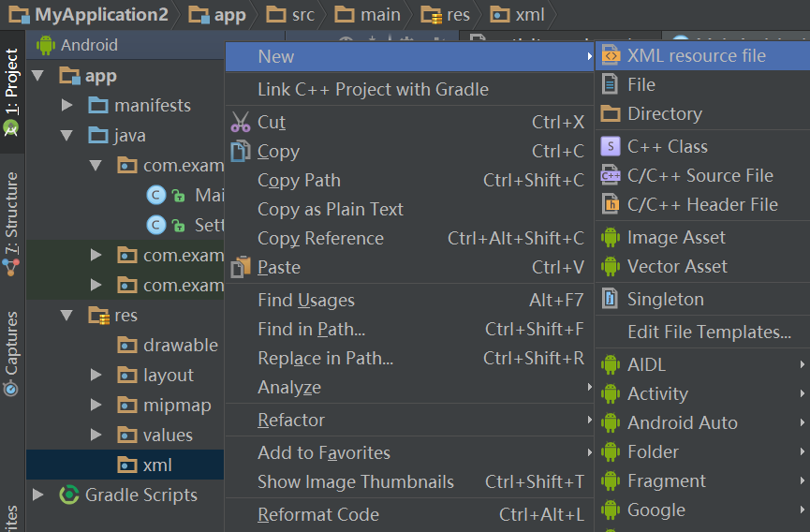This screenshot has height=532, width=810.
Task: Select the drawable folder in tree
Action: [180, 346]
